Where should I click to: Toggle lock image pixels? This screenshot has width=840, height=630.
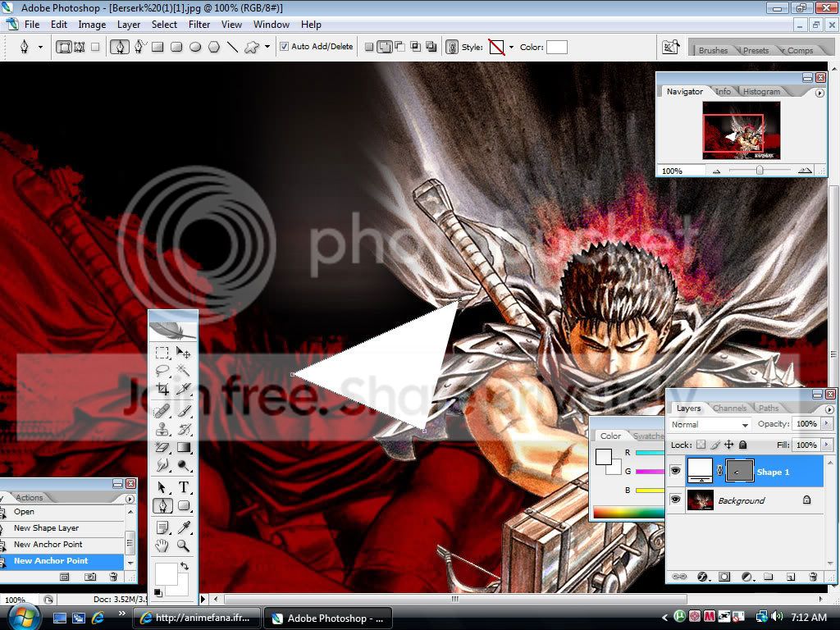click(x=714, y=445)
